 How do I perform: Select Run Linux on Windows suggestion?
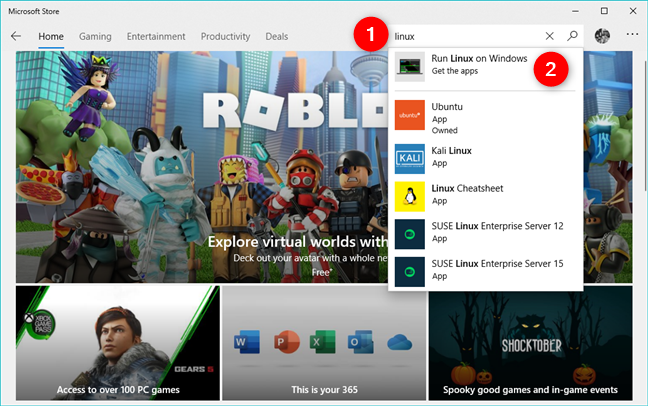pos(479,59)
